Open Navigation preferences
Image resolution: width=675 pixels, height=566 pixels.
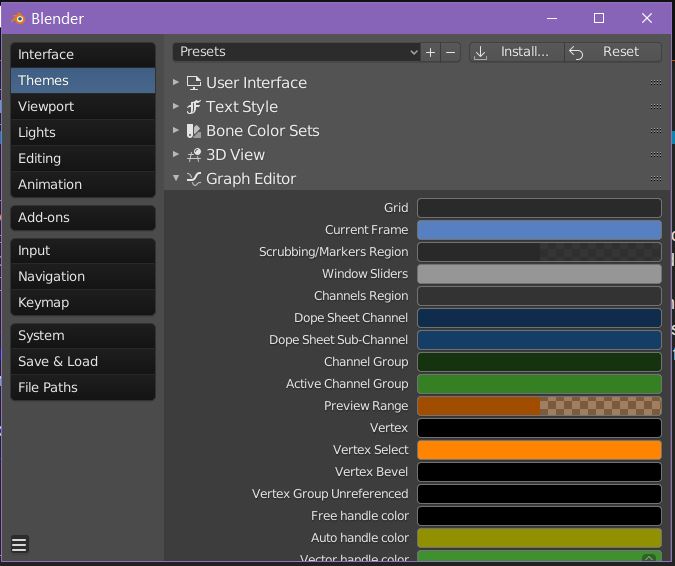click(83, 276)
